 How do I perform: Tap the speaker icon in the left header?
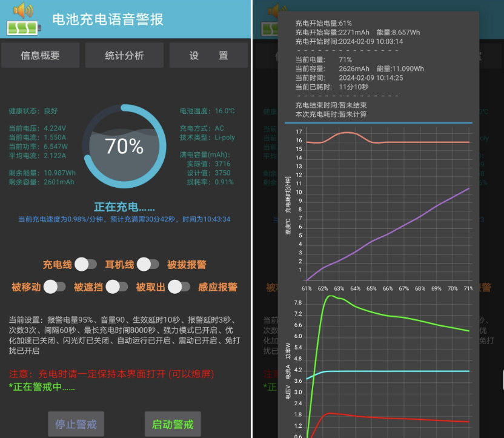coord(23,10)
